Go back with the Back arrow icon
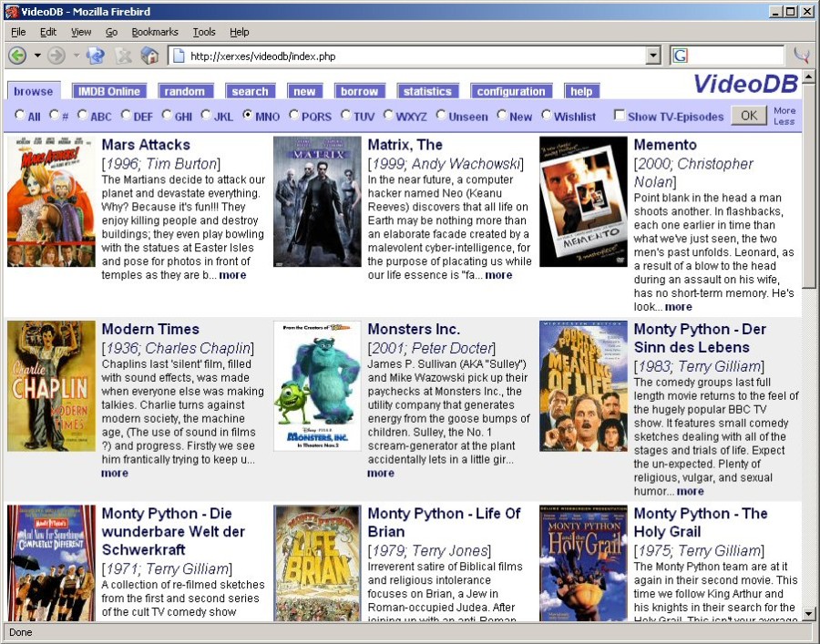The height and width of the screenshot is (644, 820). pyautogui.click(x=17, y=56)
